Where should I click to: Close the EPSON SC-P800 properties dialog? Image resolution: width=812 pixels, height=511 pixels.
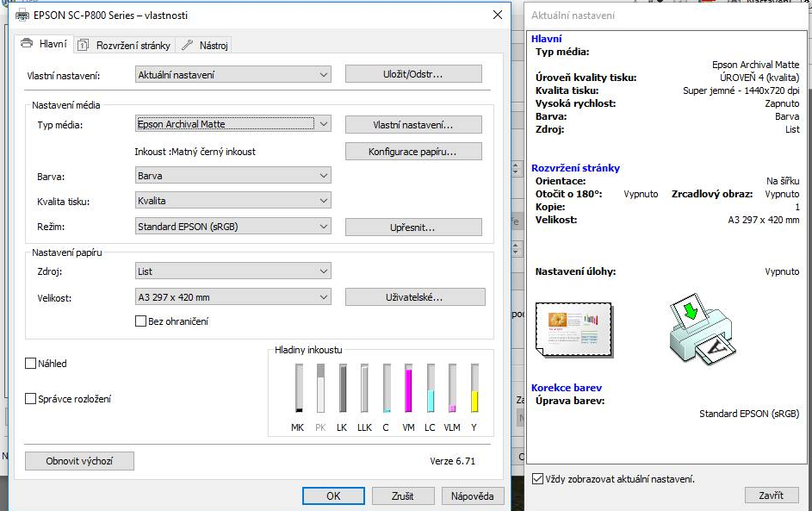(x=498, y=15)
